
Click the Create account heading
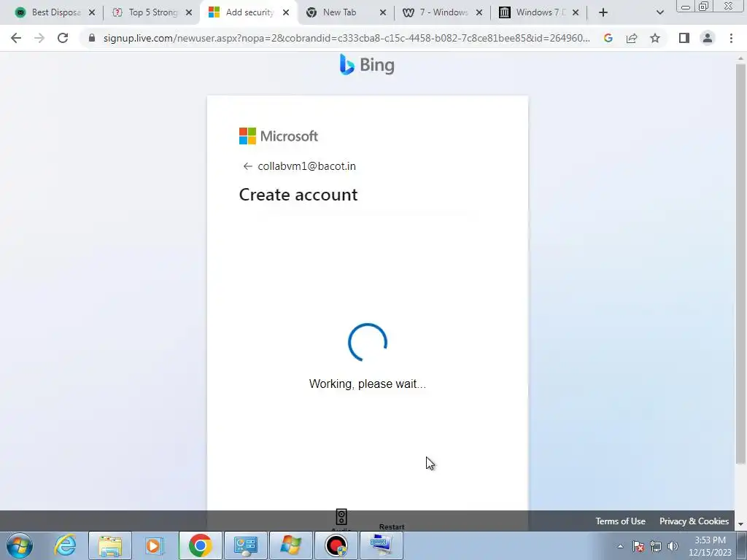pyautogui.click(x=298, y=195)
